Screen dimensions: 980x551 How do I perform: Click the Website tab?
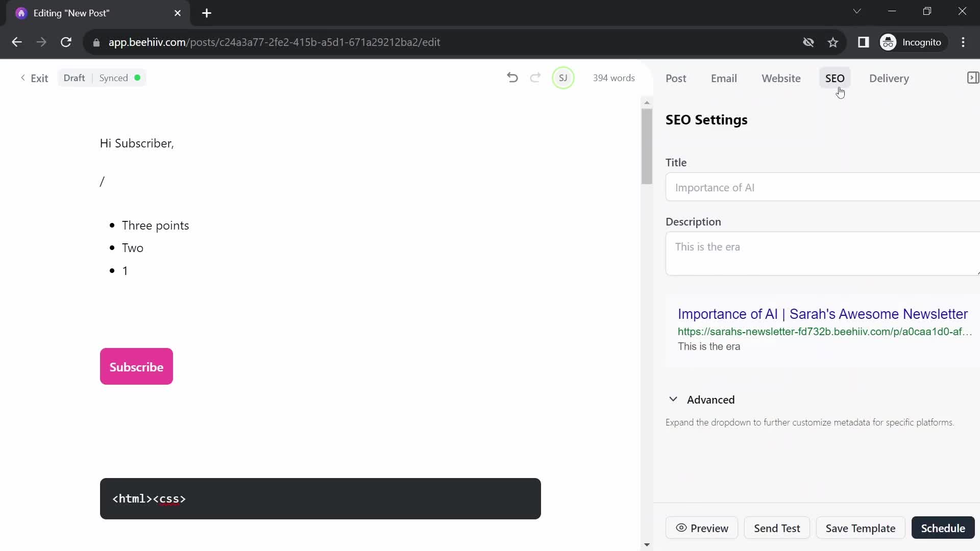(781, 78)
